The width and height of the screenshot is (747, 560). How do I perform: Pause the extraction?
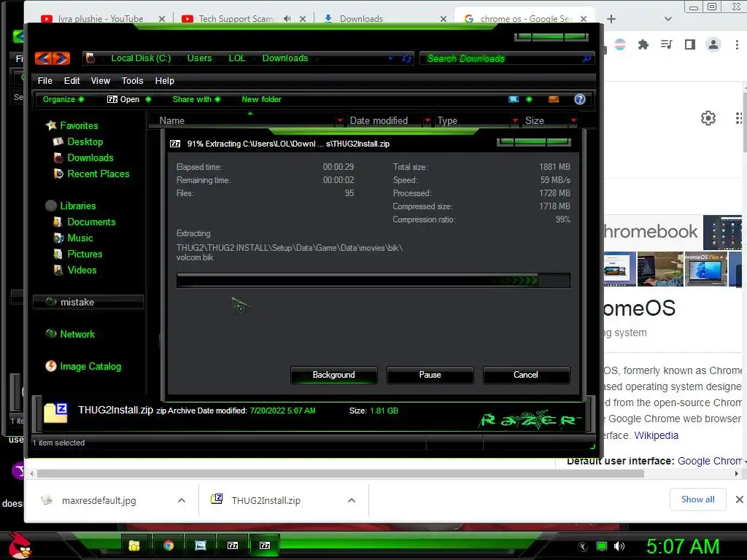tap(430, 375)
